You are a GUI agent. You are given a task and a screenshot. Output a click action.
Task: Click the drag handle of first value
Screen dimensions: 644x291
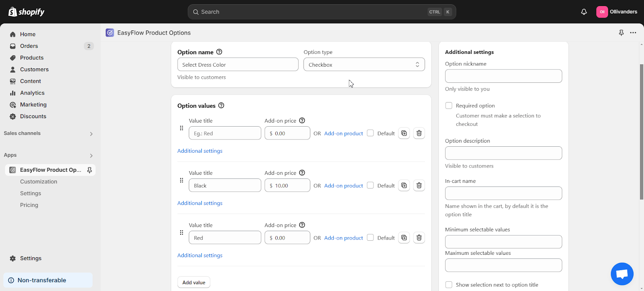pyautogui.click(x=182, y=128)
